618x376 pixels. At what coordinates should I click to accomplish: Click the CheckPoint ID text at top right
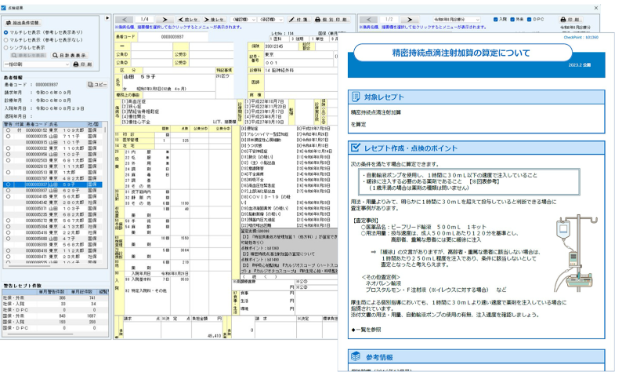(581, 37)
